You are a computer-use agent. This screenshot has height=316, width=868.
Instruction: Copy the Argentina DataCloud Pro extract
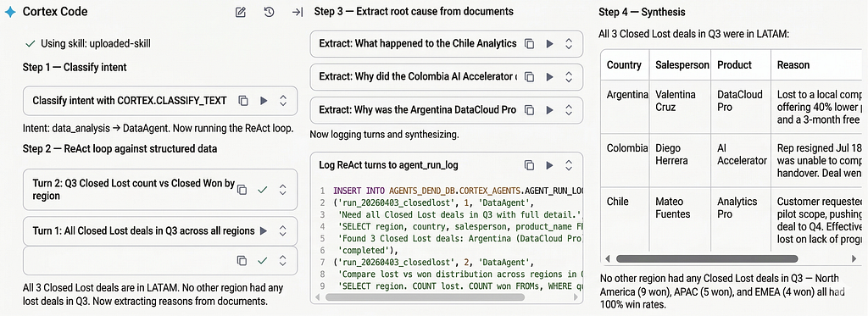click(529, 110)
